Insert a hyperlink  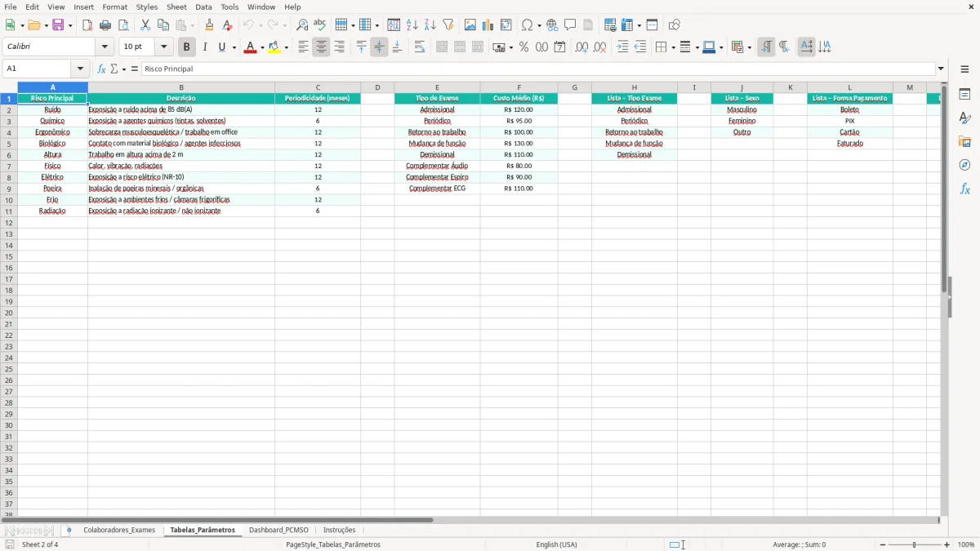[552, 25]
